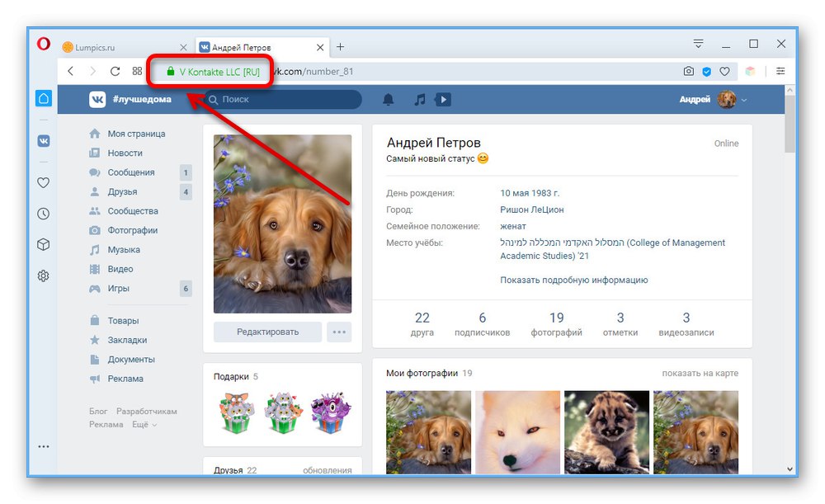The width and height of the screenshot is (825, 504).
Task: Open VK notifications bell icon
Action: pos(389,100)
